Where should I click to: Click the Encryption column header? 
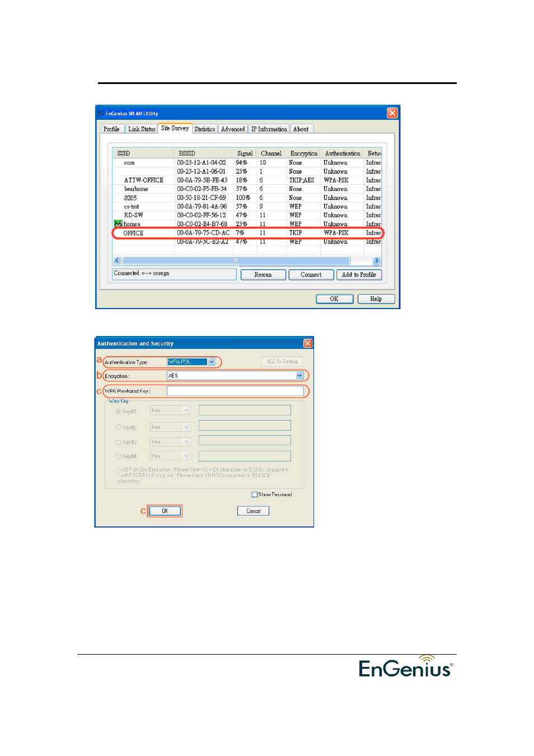click(304, 153)
